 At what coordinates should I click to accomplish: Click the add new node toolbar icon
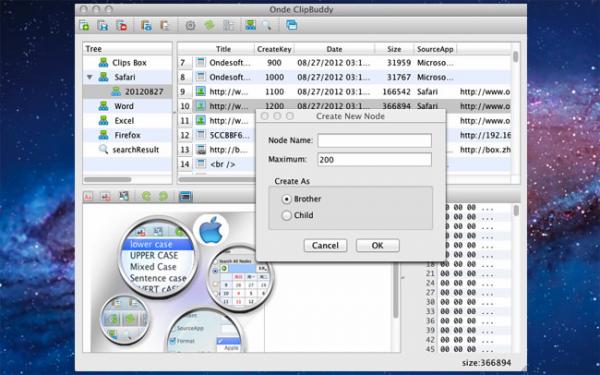(x=84, y=26)
